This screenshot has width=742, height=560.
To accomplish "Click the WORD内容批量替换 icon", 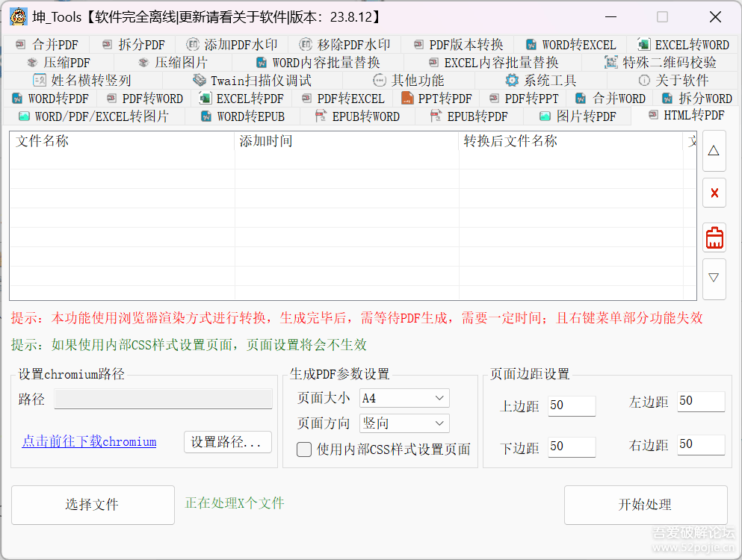I will tap(262, 63).
